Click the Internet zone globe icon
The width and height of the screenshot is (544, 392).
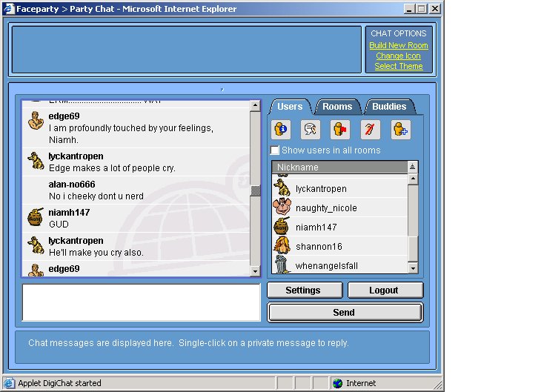pyautogui.click(x=337, y=383)
